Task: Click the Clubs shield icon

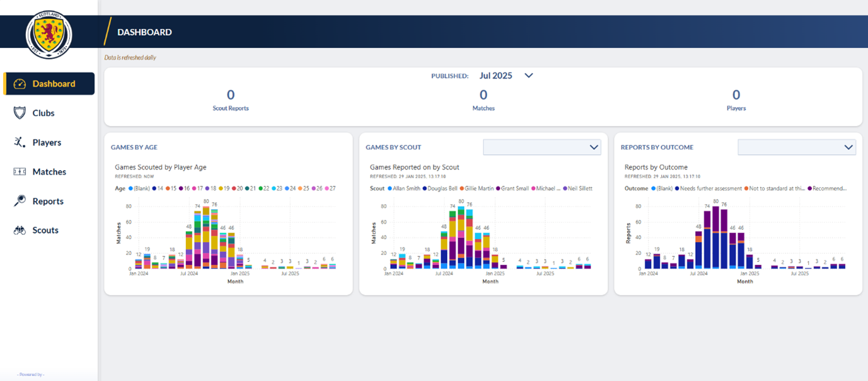Action: 20,113
